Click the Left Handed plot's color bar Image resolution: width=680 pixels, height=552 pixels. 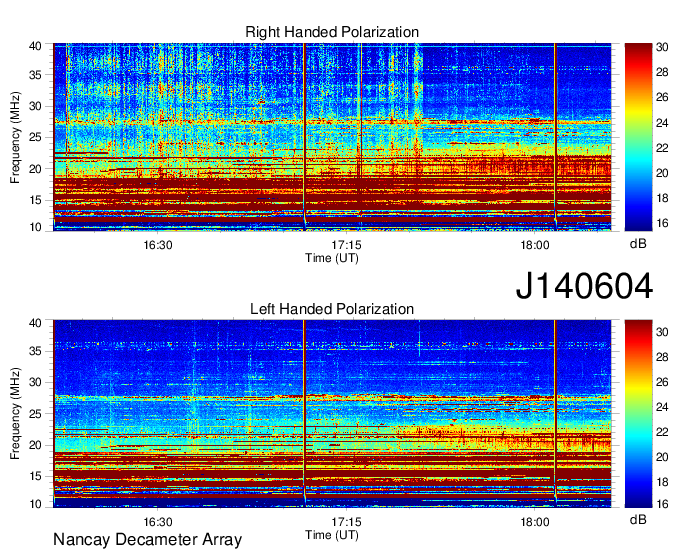click(x=638, y=414)
